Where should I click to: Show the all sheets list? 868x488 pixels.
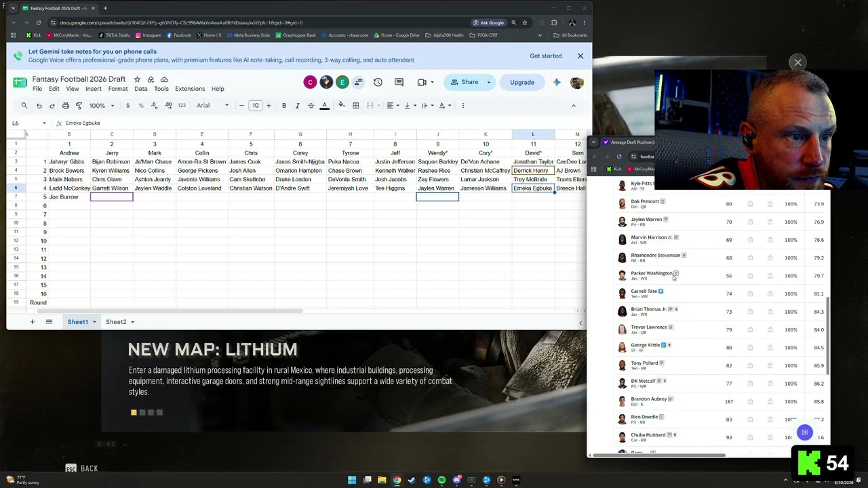49,322
